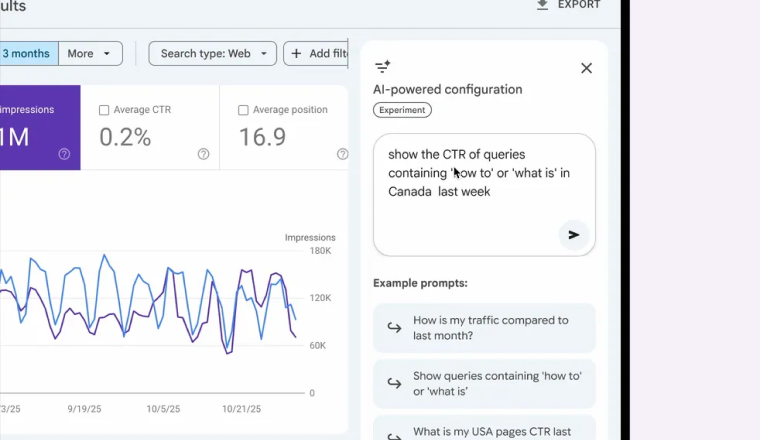Click the AI configuration sparkle filter icon
This screenshot has width=760, height=440.
[x=382, y=66]
